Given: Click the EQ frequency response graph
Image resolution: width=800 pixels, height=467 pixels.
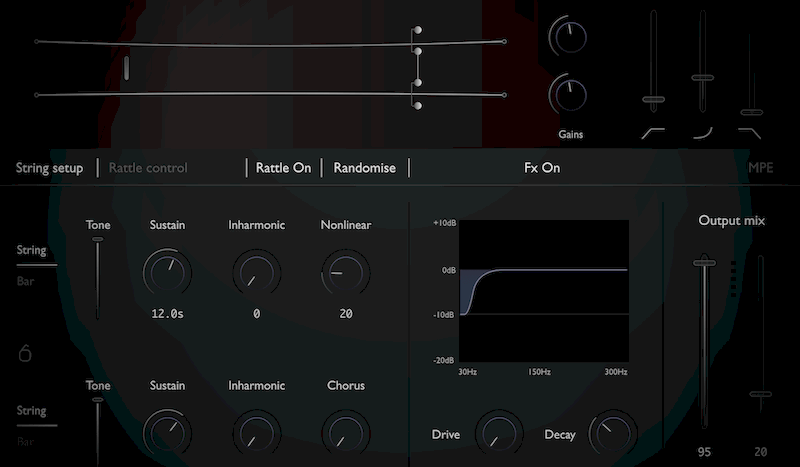Looking at the screenshot, I should 544,291.
